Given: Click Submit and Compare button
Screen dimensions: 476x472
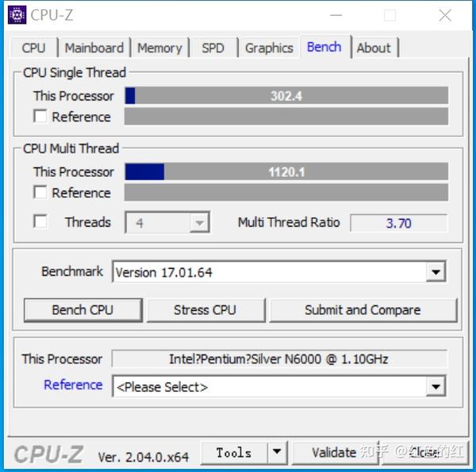Looking at the screenshot, I should coord(363,310).
